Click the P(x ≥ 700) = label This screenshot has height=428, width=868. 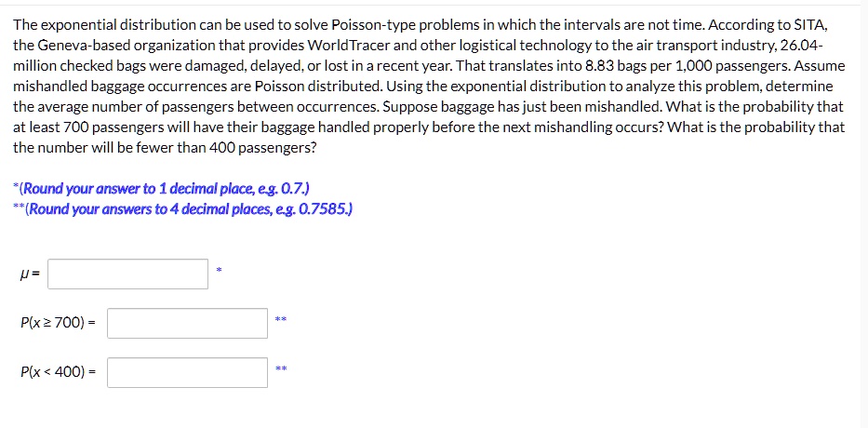tap(58, 323)
